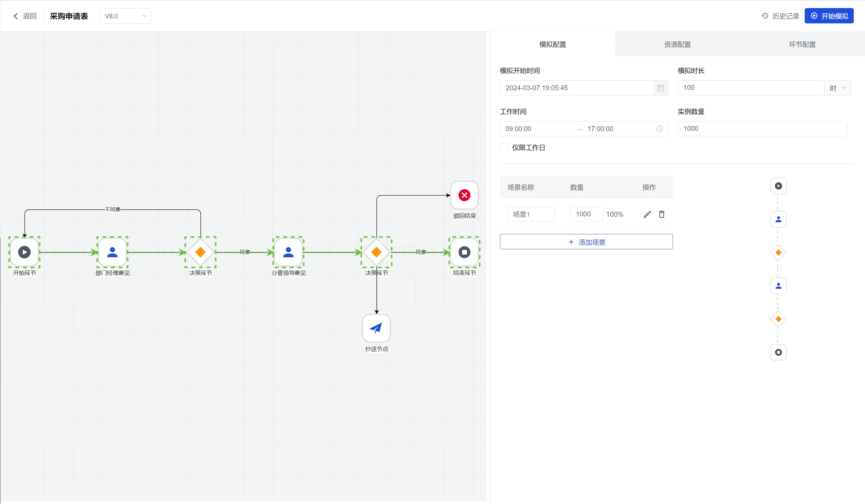Click the back arrow next to 返回
This screenshot has width=865, height=504.
(x=16, y=16)
